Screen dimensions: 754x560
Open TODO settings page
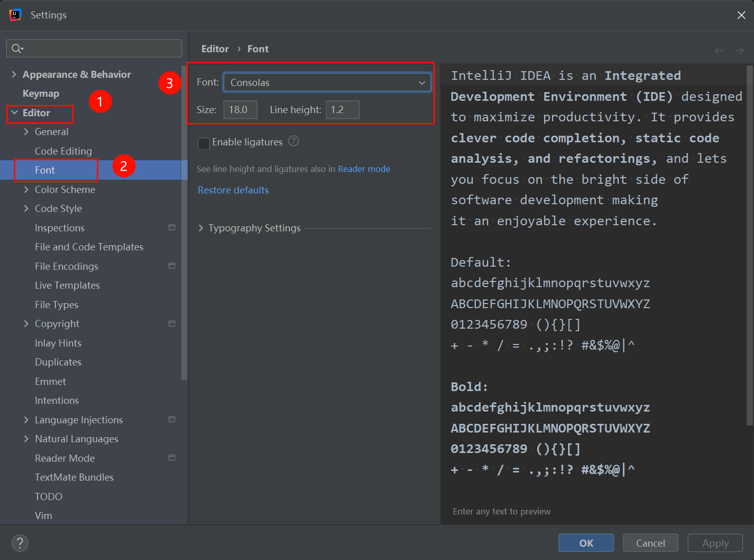pyautogui.click(x=49, y=497)
